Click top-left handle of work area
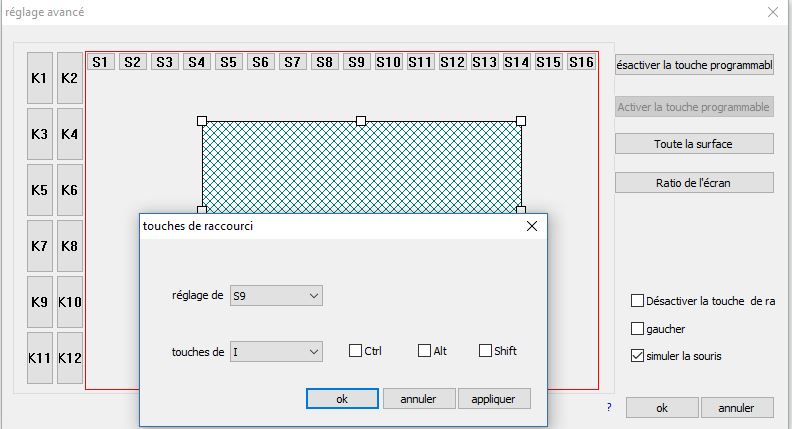 (x=202, y=121)
